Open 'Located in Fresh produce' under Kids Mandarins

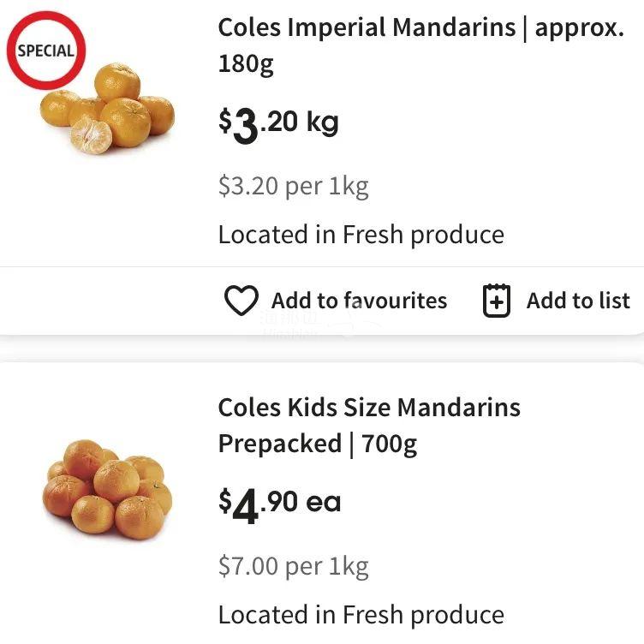[x=361, y=614]
